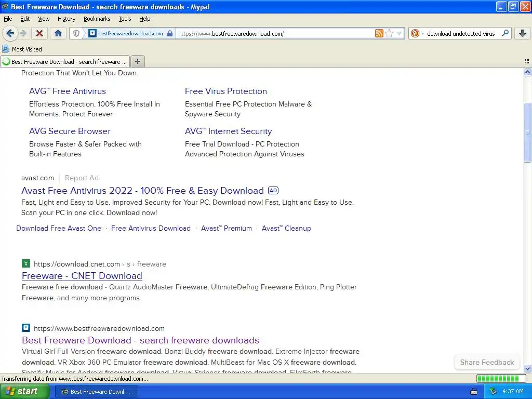The width and height of the screenshot is (532, 399).
Task: Click the https://www.bestfreewaredownload.com result URL
Action: point(99,328)
